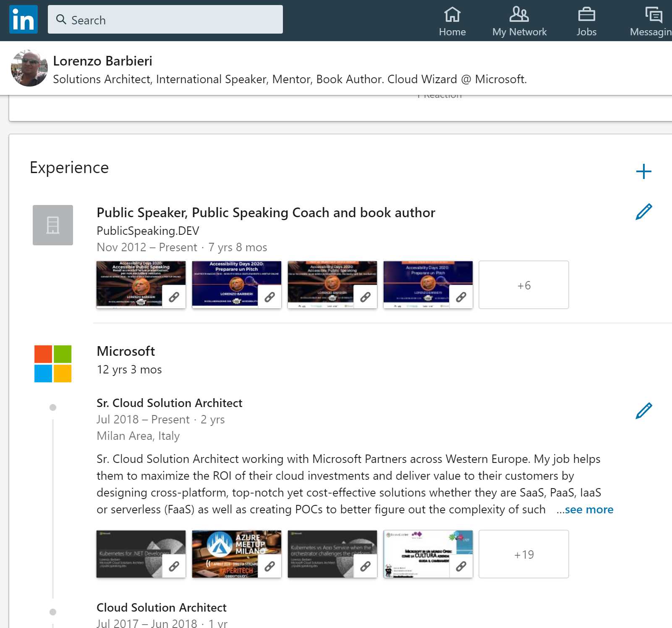Open the PublicSpeaking.DEV company link

(148, 231)
